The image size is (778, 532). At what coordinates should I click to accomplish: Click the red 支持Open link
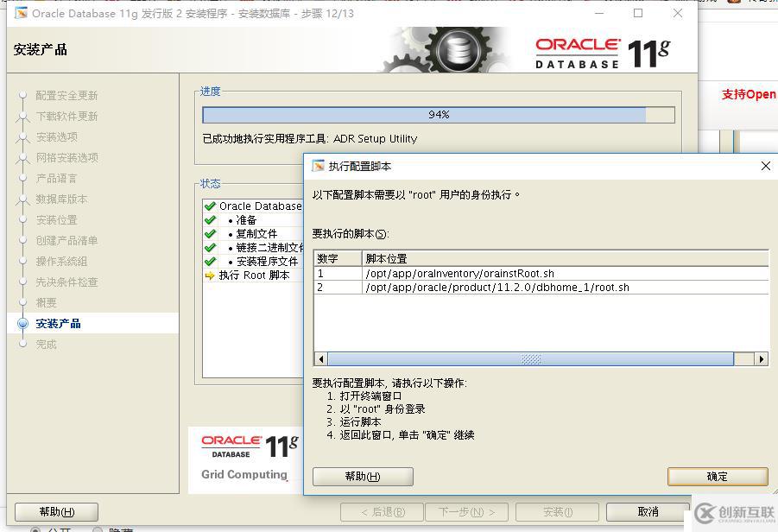pyautogui.click(x=750, y=95)
